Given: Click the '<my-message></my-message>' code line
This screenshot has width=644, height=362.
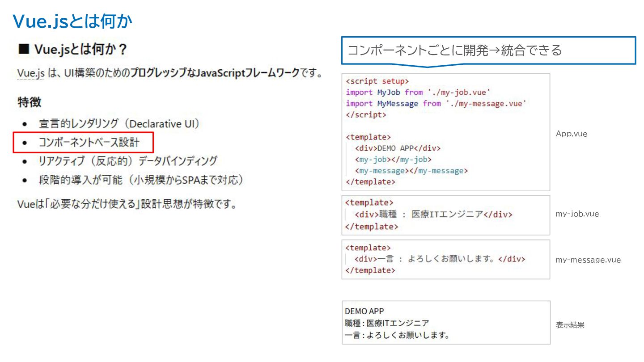Looking at the screenshot, I should click(411, 171).
